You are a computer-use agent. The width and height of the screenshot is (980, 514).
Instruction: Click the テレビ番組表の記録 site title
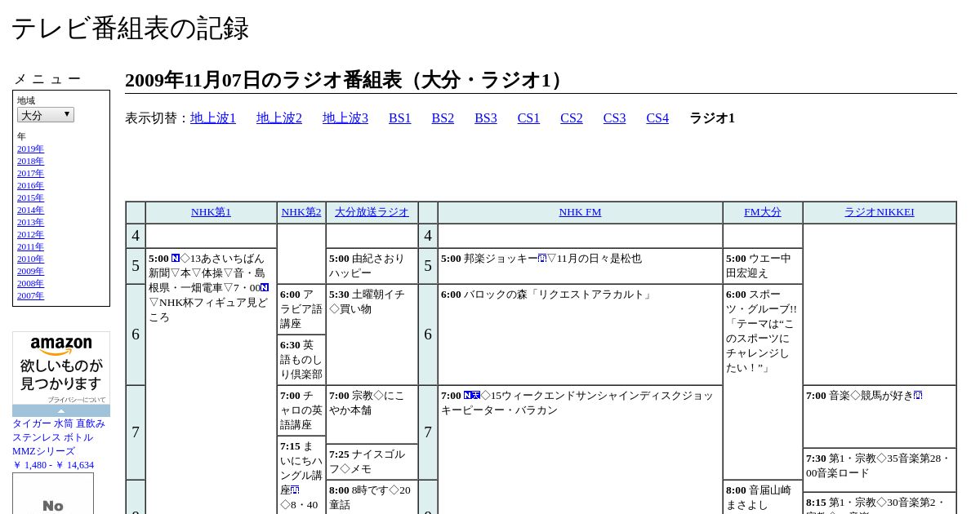(130, 29)
